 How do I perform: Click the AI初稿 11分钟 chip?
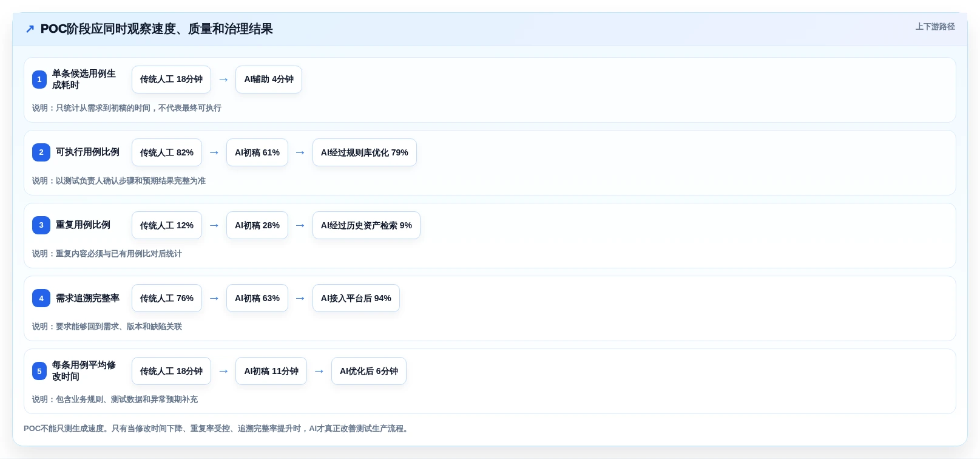coord(271,371)
